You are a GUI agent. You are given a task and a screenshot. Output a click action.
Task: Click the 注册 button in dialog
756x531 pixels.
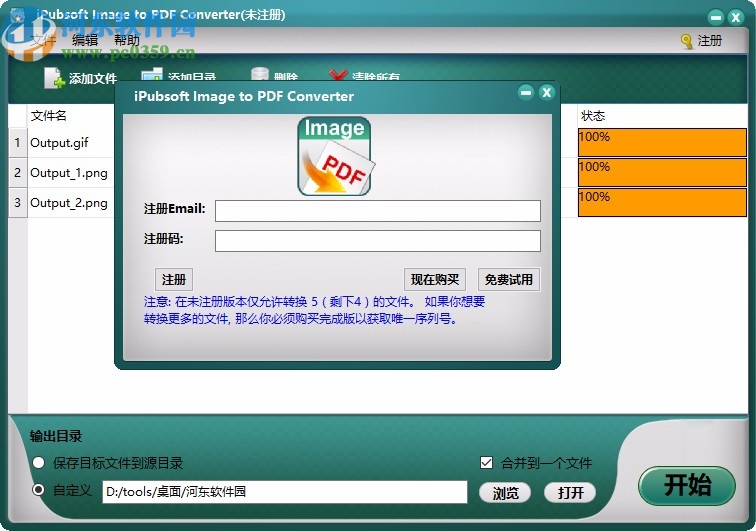click(x=174, y=279)
